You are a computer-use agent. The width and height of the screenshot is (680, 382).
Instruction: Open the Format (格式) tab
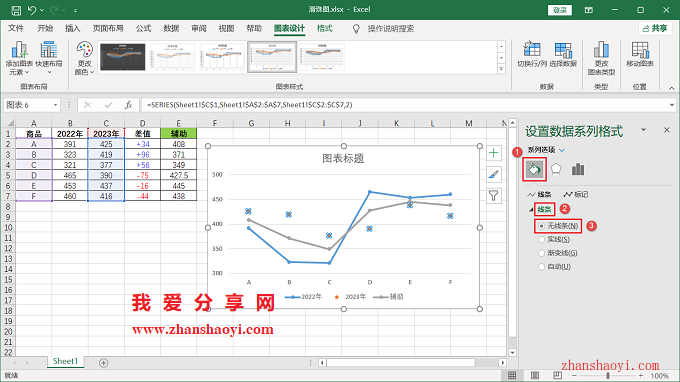pyautogui.click(x=324, y=29)
